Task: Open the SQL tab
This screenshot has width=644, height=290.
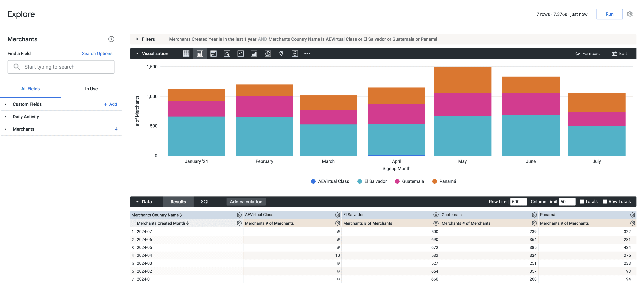Action: point(205,202)
